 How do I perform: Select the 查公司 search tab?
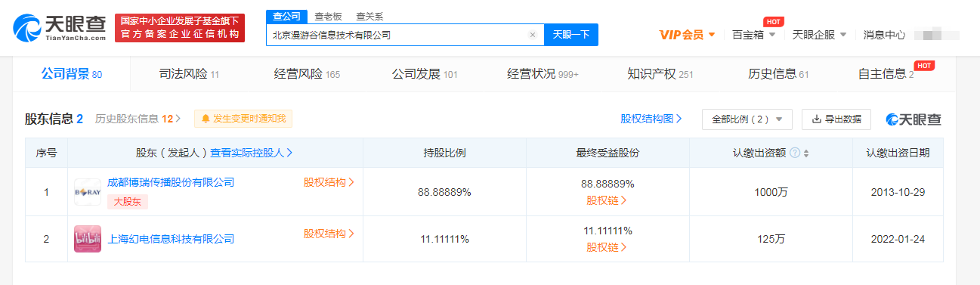[x=286, y=16]
